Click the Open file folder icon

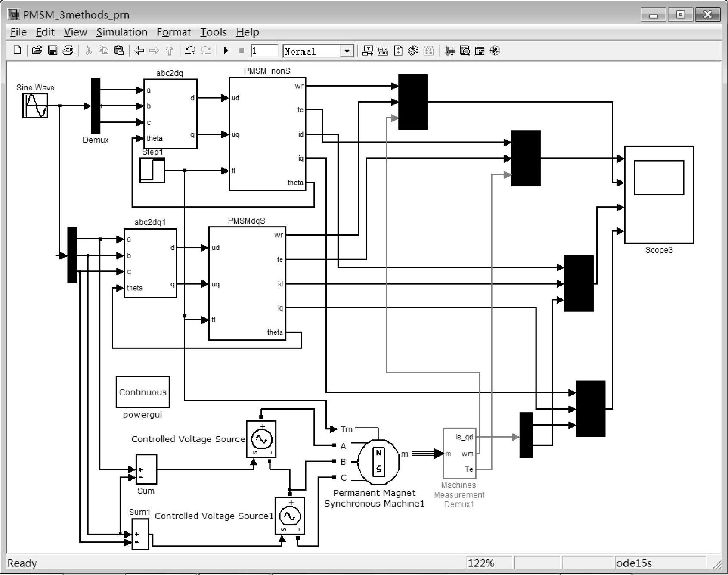pyautogui.click(x=37, y=50)
